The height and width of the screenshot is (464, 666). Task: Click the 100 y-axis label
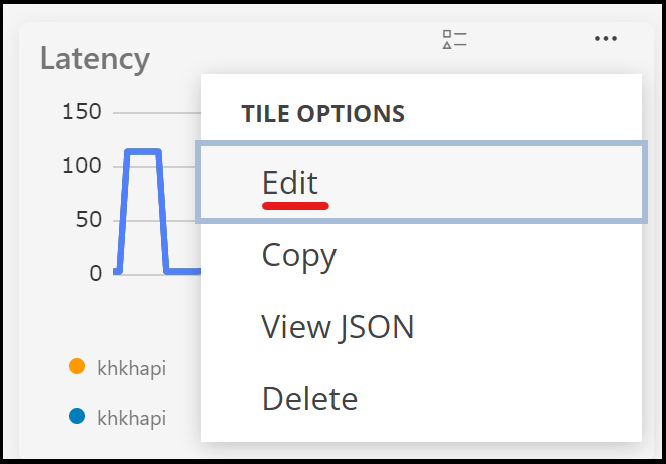(82, 165)
